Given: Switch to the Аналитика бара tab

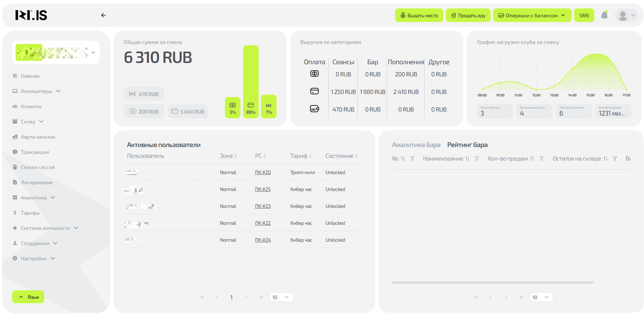Looking at the screenshot, I should click(x=416, y=145).
